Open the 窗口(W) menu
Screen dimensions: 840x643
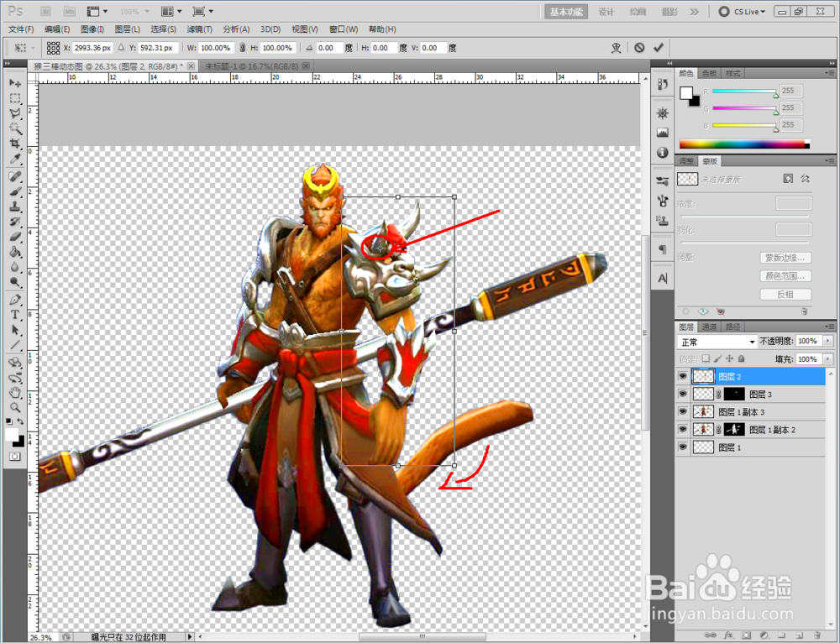pyautogui.click(x=344, y=29)
